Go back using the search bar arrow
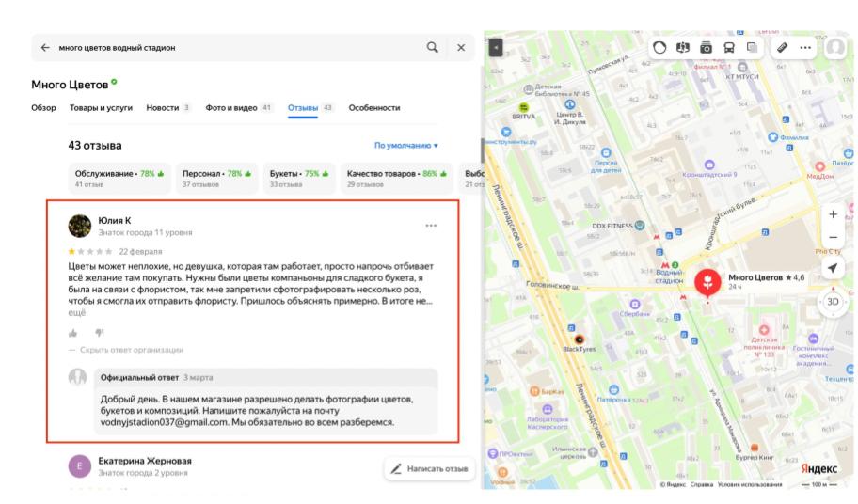 45,48
